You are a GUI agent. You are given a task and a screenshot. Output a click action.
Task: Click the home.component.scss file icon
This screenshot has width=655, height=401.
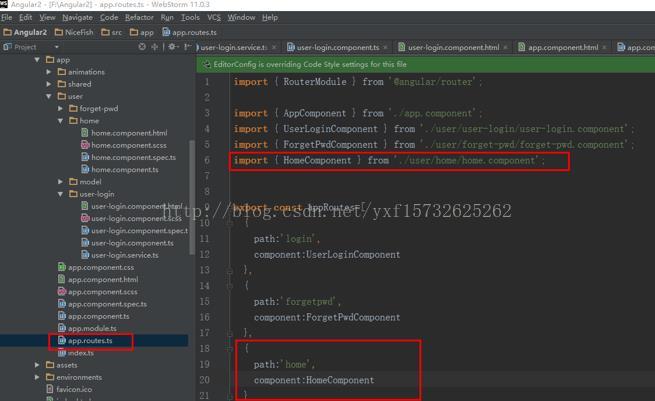coord(85,145)
